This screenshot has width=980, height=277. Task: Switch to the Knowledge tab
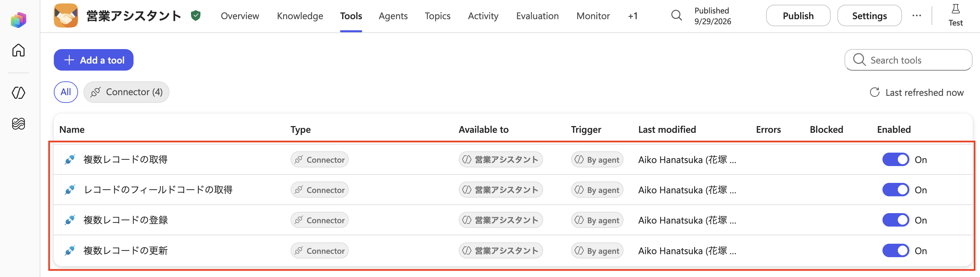pyautogui.click(x=300, y=16)
